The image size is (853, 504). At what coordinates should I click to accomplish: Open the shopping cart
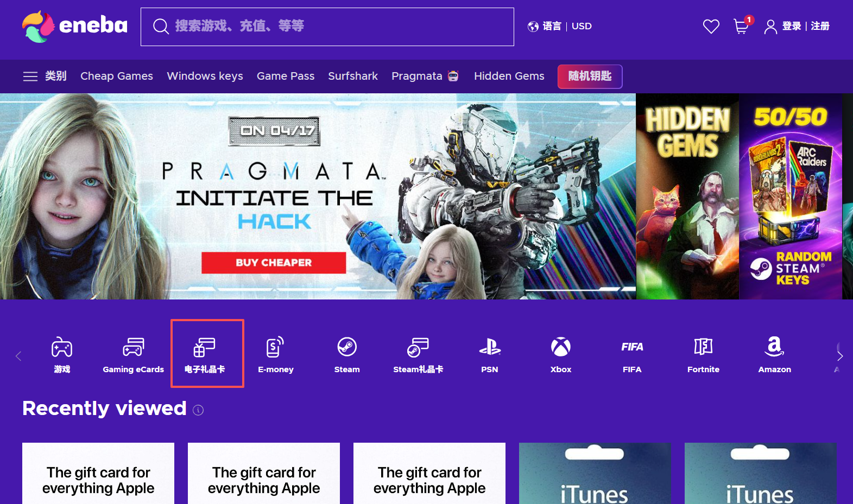(x=741, y=26)
